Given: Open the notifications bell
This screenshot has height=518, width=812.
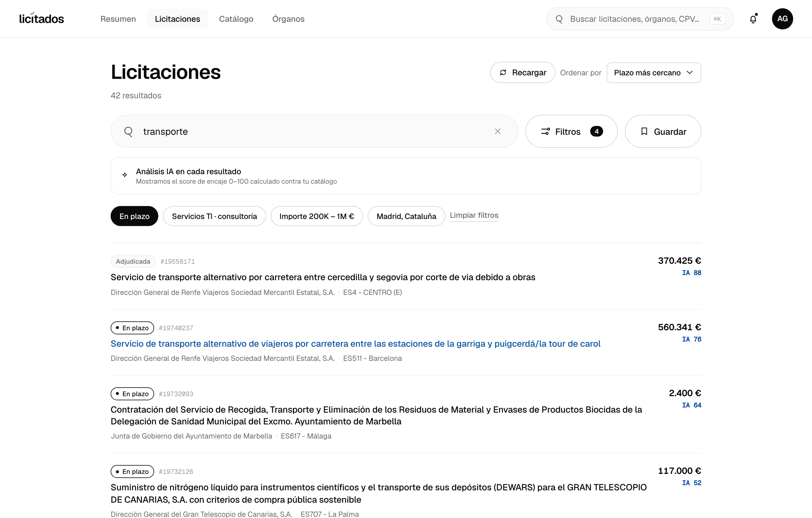Looking at the screenshot, I should [753, 19].
